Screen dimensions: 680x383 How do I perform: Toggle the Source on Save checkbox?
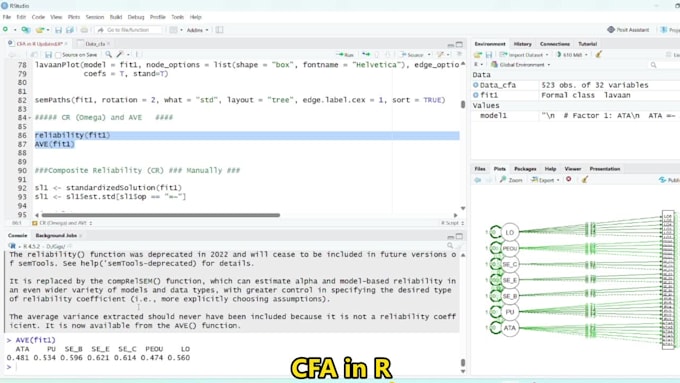click(x=58, y=55)
